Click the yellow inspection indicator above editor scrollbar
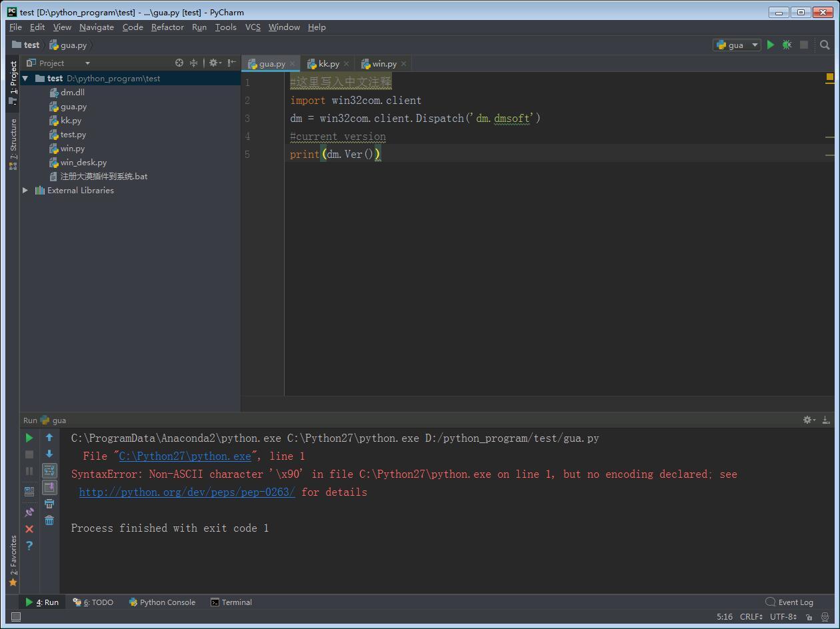This screenshot has height=629, width=840. pos(829,78)
